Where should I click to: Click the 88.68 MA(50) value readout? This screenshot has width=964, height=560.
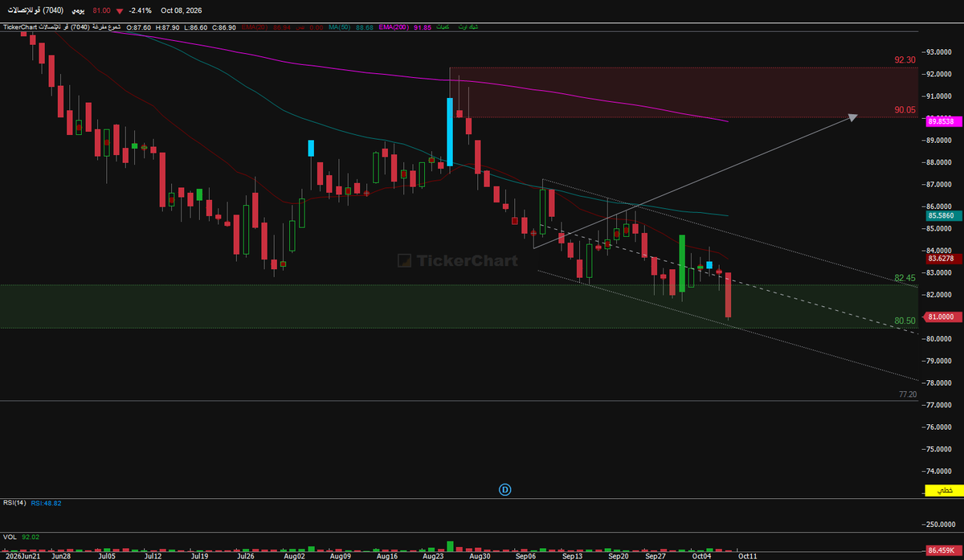click(364, 27)
